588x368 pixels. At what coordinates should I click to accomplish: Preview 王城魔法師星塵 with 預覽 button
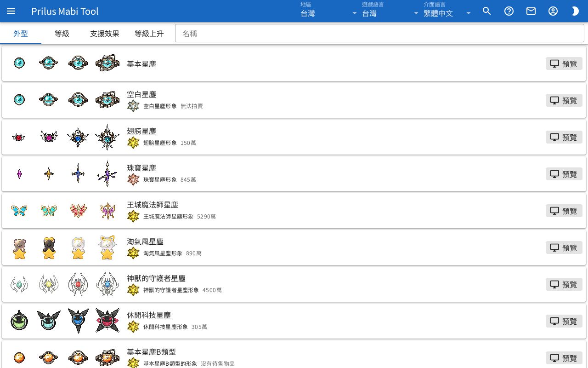[564, 211]
